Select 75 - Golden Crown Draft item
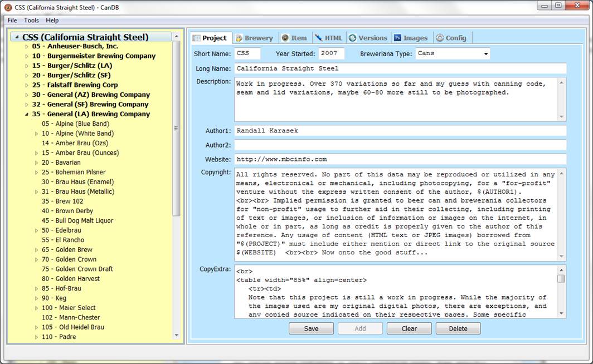 [77, 269]
